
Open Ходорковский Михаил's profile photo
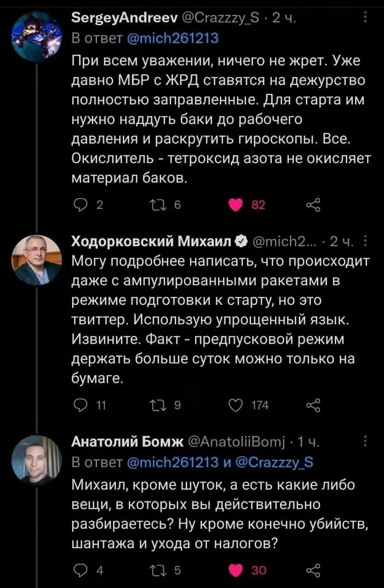[x=36, y=260]
